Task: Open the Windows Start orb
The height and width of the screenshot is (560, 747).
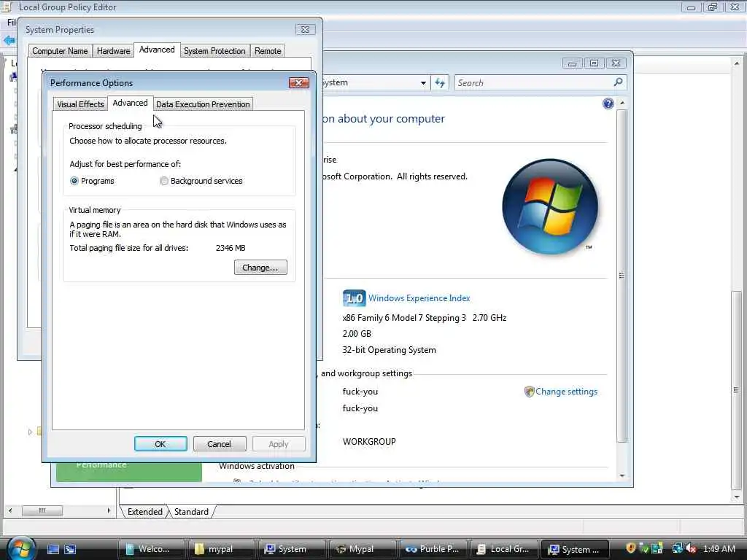Action: [20, 548]
